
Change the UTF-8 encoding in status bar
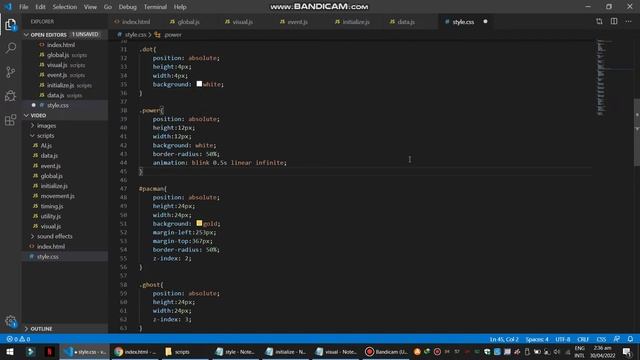click(563, 339)
